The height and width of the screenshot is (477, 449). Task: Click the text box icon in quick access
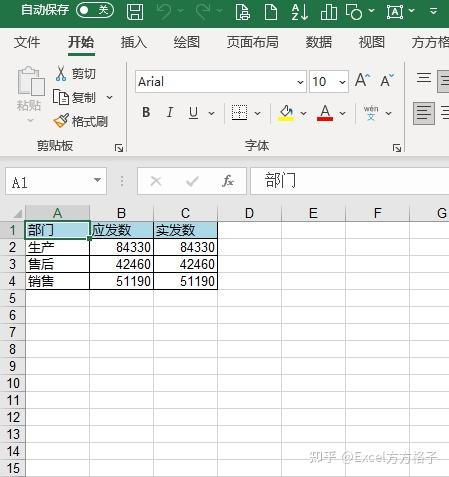[395, 12]
